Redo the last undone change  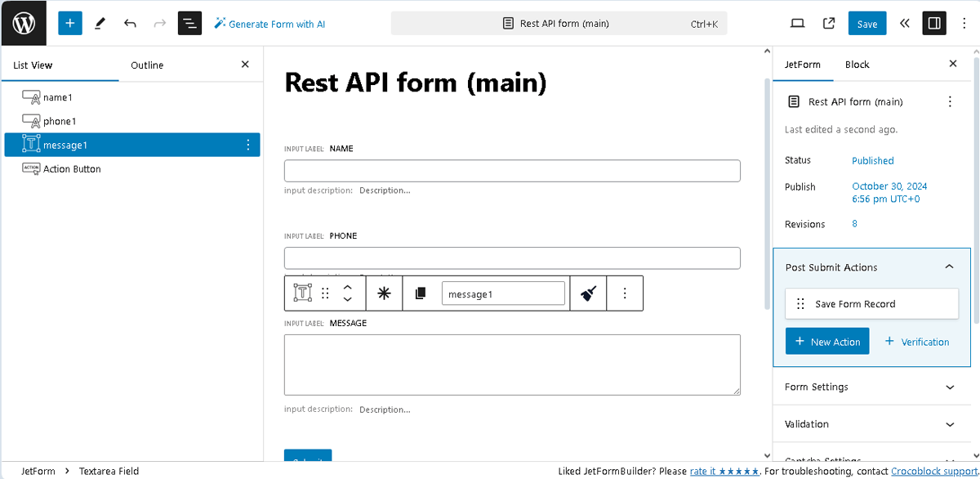[x=159, y=23]
